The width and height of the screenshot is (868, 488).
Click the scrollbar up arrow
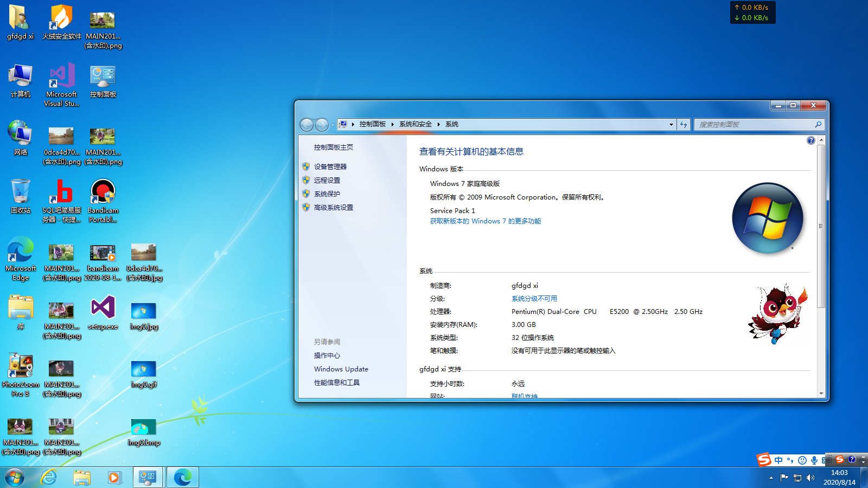pyautogui.click(x=821, y=140)
